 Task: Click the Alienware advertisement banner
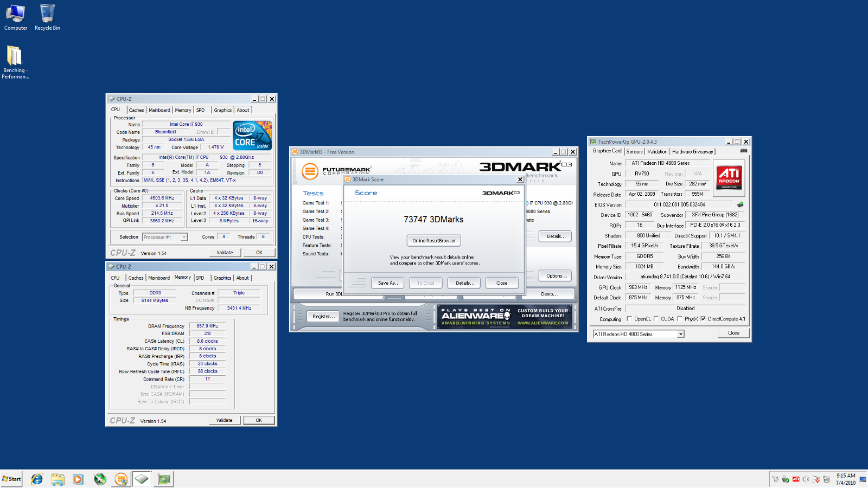tap(505, 317)
